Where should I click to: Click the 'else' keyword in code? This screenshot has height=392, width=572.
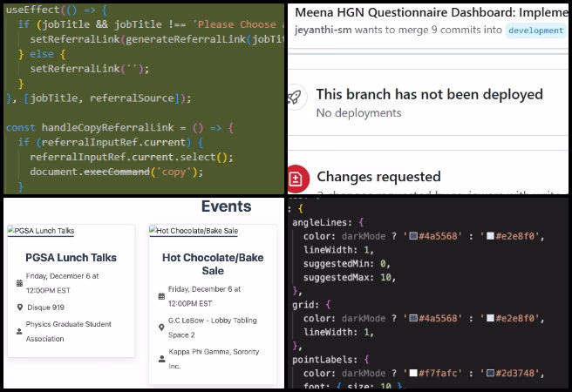click(x=42, y=54)
